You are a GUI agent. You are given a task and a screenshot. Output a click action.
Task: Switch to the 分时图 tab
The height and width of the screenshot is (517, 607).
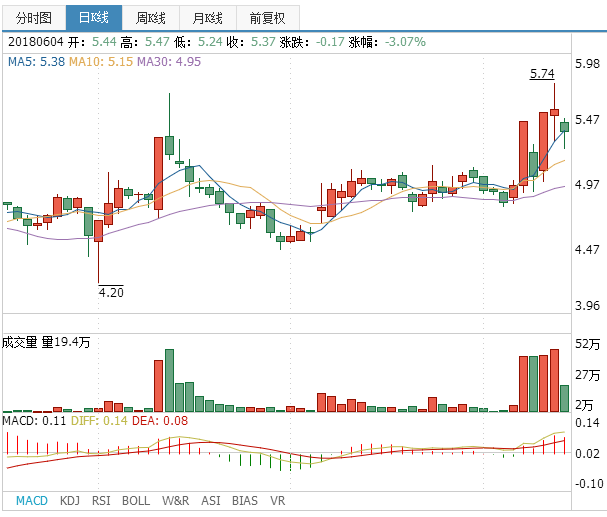34,18
